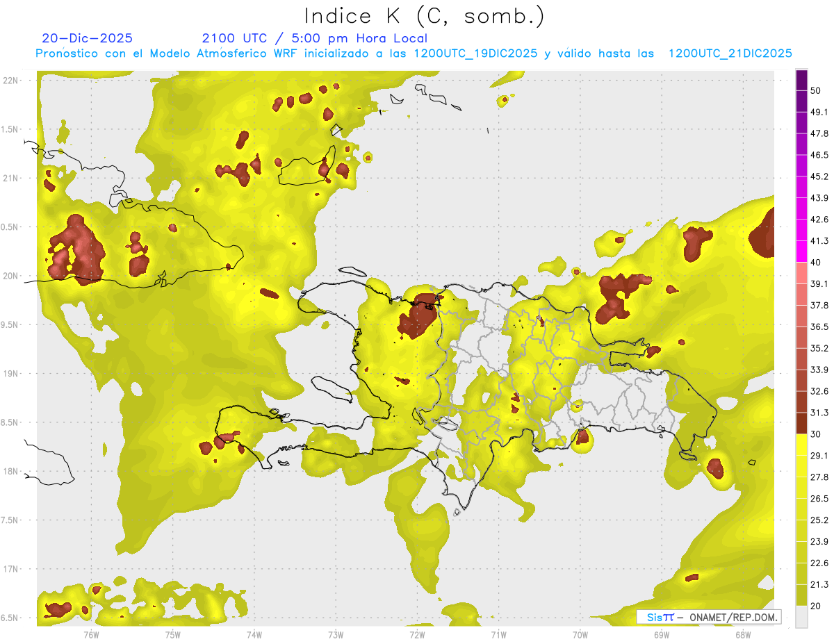
Task: Click the 'Indice K (C, somb.)' title
Action: click(x=425, y=16)
